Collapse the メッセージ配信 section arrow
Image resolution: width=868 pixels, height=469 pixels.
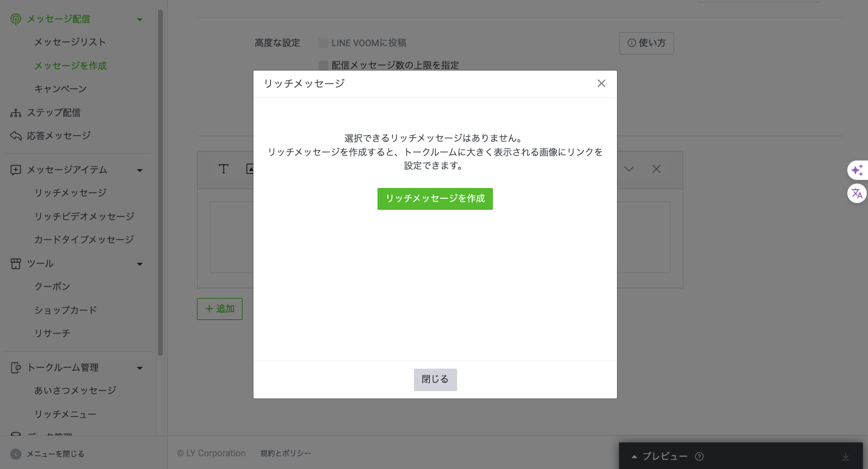[x=140, y=19]
